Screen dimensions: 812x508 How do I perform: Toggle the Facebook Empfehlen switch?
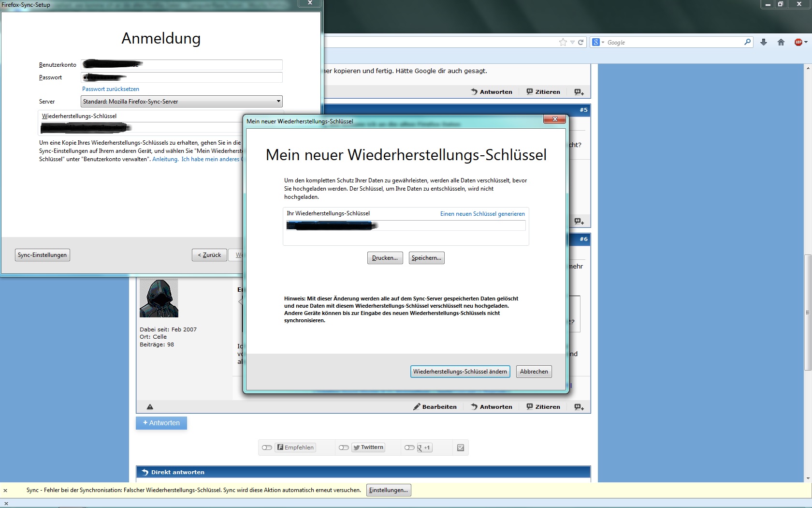tap(267, 448)
